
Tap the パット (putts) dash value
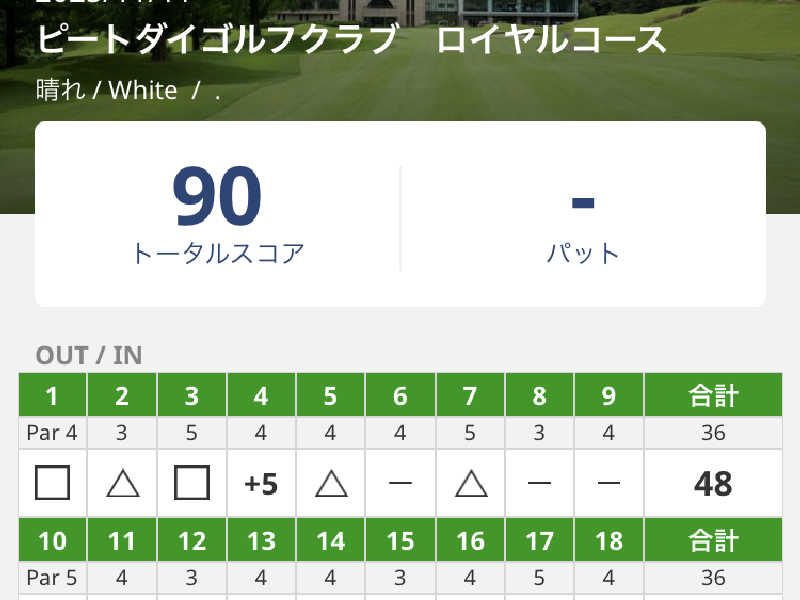point(583,203)
